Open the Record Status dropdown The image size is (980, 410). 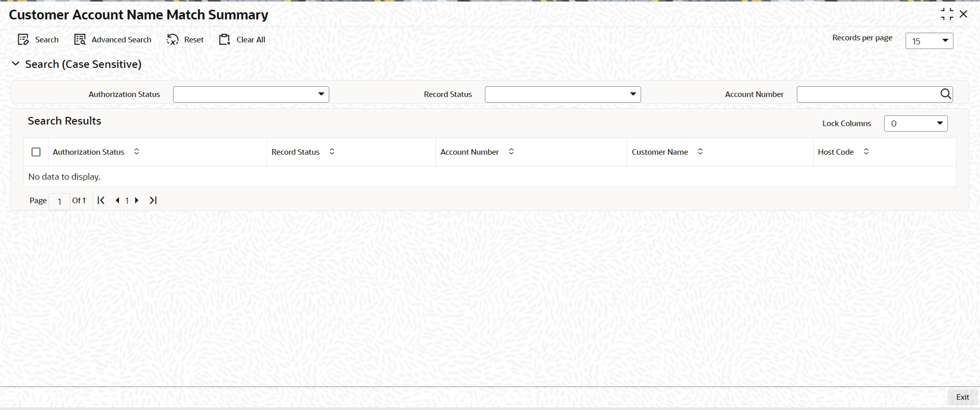562,94
